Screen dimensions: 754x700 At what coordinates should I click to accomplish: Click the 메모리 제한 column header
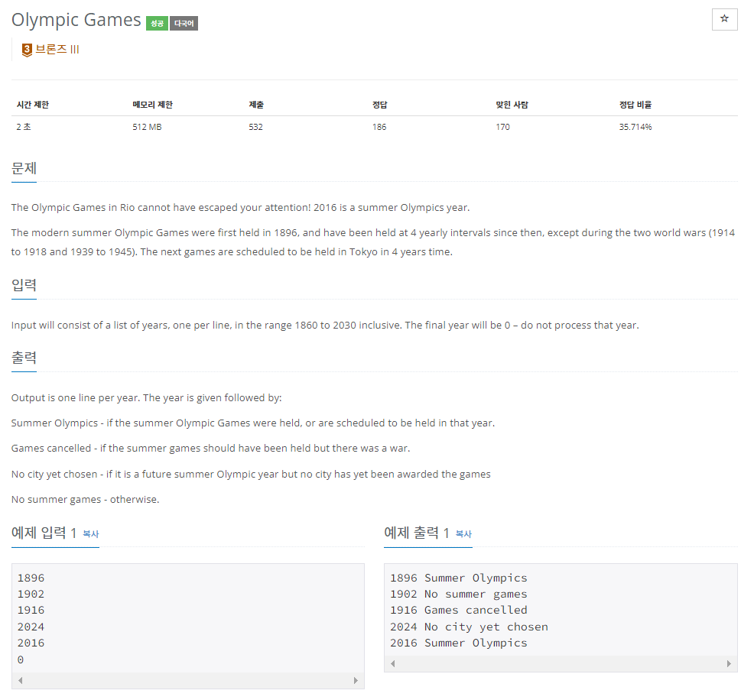coord(152,105)
